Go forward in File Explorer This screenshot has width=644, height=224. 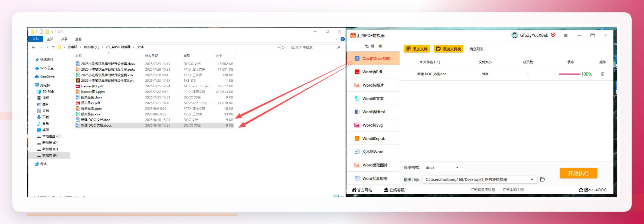(x=41, y=47)
